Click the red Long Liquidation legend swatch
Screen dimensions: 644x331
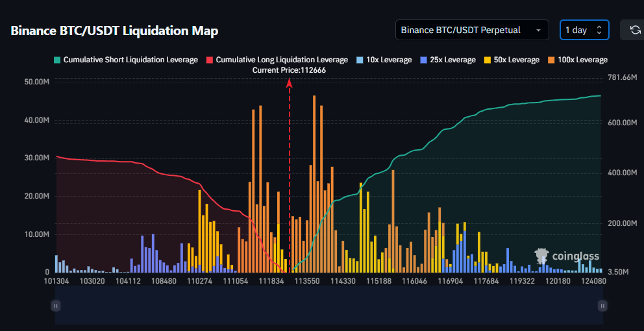[209, 60]
